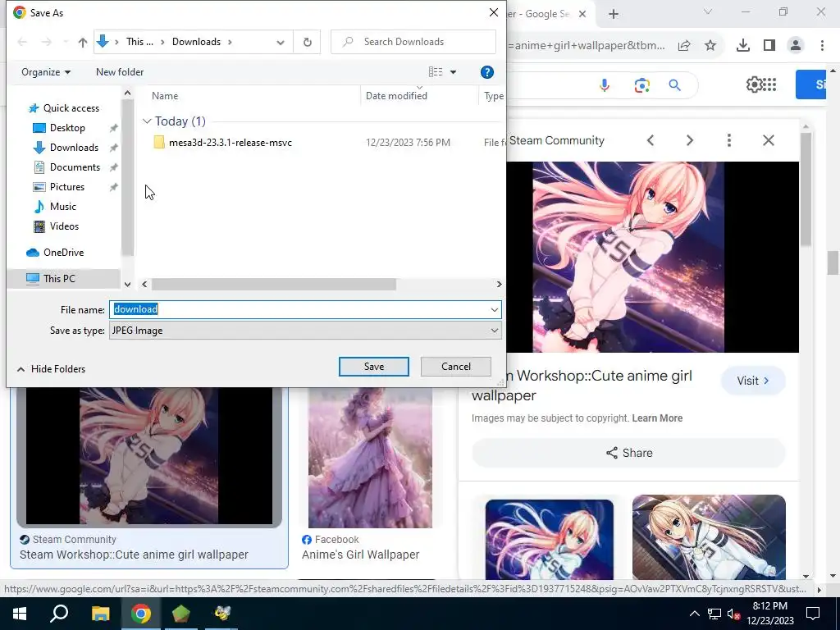Start Google voice search microphone
Viewport: 840px width, 630px height.
pos(605,85)
